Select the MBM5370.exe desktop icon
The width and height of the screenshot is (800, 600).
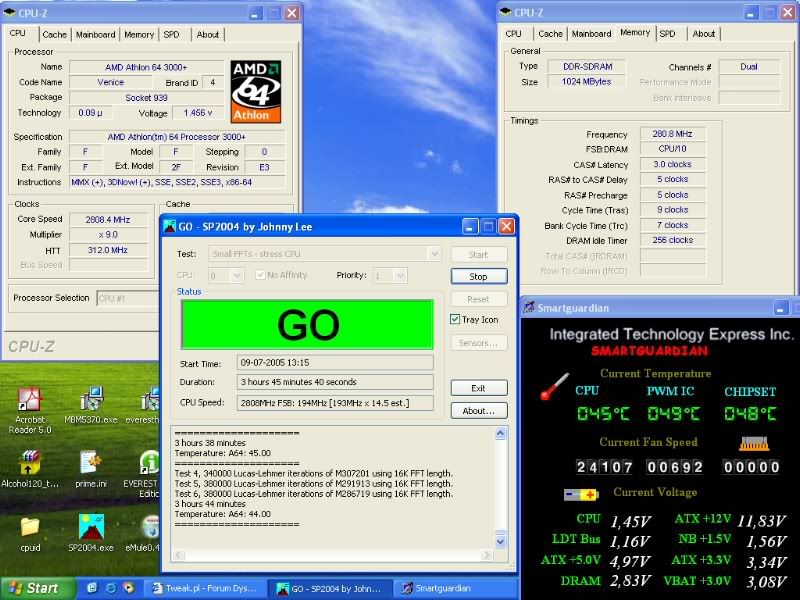click(91, 399)
